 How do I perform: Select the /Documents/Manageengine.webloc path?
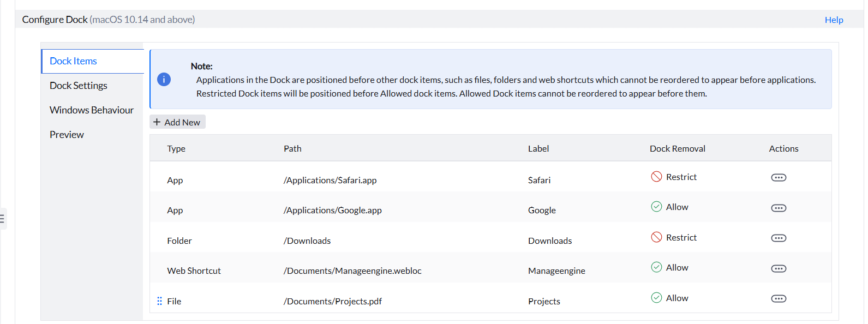(x=352, y=271)
